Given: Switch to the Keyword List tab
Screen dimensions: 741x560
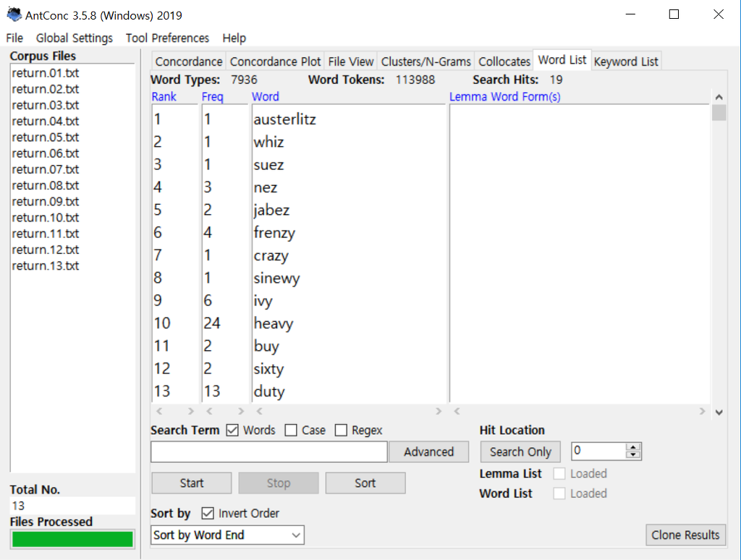Looking at the screenshot, I should click(x=626, y=61).
